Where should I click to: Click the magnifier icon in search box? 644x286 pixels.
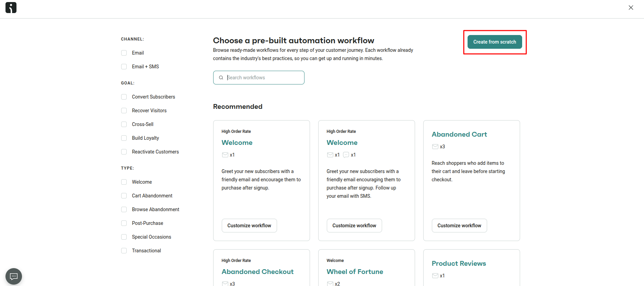click(221, 78)
